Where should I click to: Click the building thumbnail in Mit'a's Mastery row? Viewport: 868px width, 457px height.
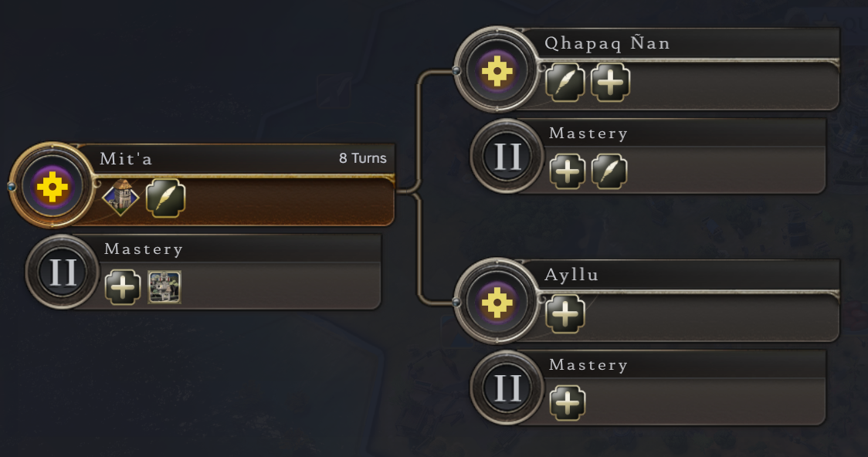164,287
